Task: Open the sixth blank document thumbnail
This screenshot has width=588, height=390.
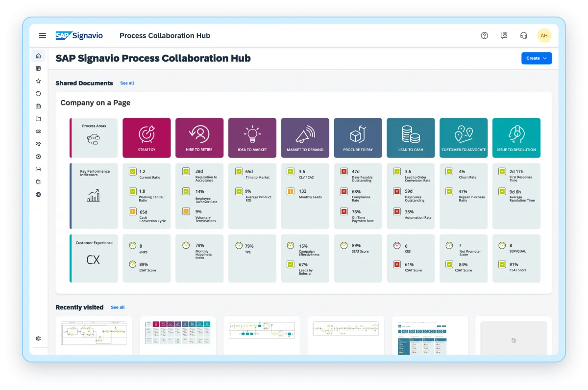Action: 514,335
